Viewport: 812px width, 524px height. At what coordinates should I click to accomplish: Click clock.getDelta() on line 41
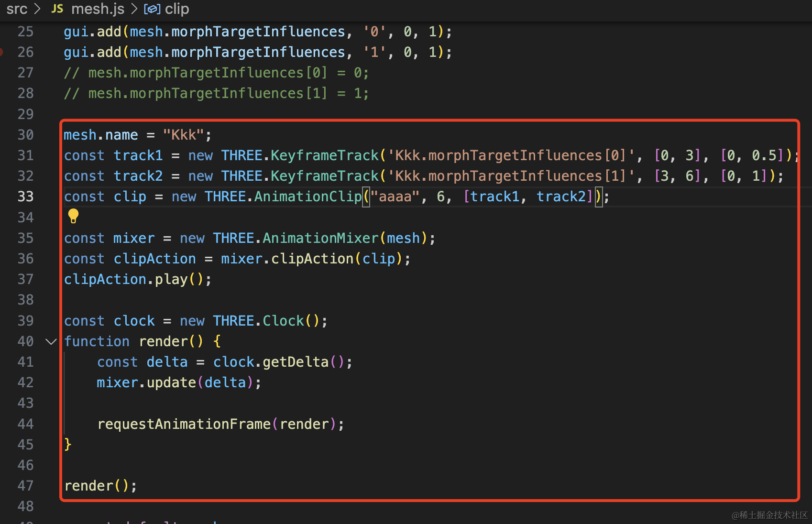(x=279, y=362)
